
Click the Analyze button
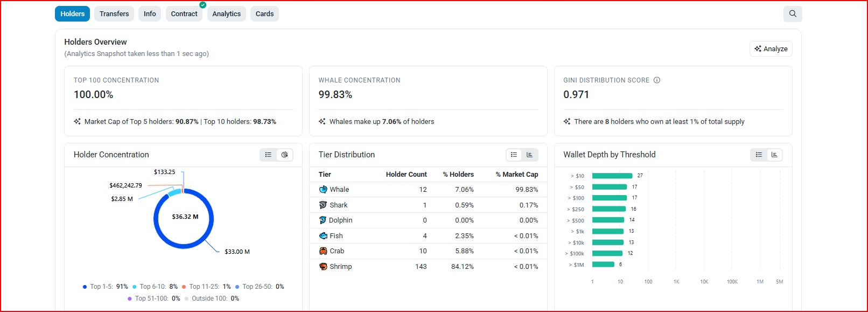click(x=771, y=49)
